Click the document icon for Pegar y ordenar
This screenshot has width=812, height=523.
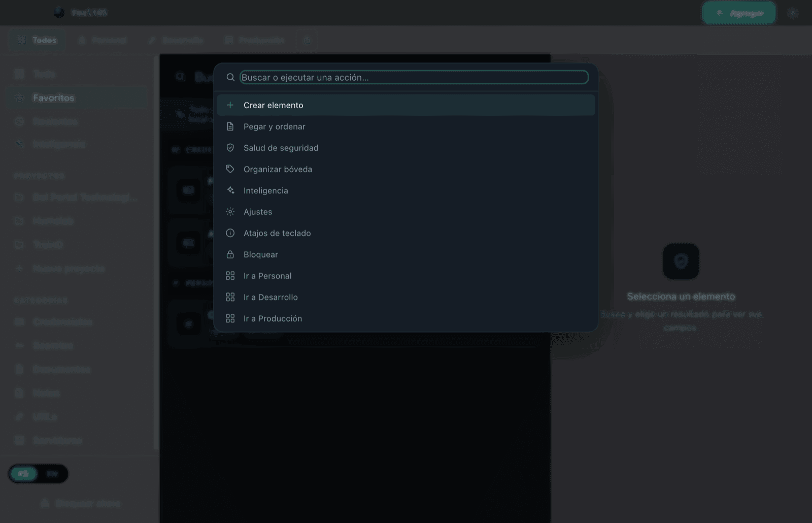230,126
